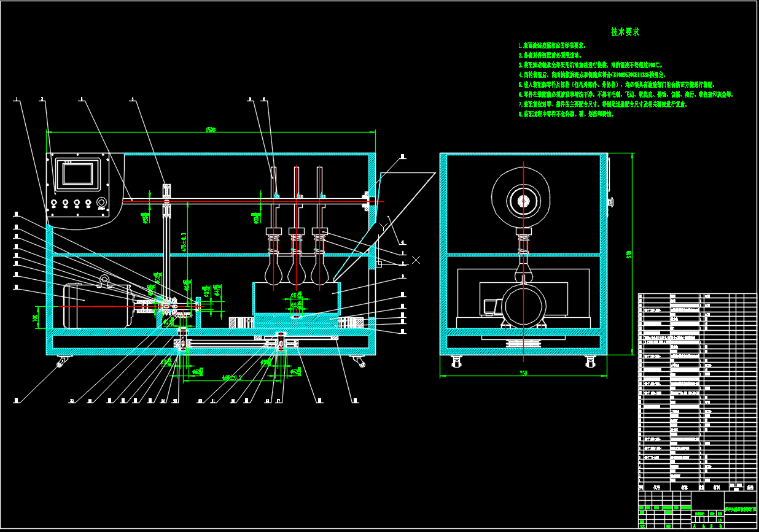
Task: Select the 446±0.2 dimension below the belt drive
Action: [x=232, y=378]
